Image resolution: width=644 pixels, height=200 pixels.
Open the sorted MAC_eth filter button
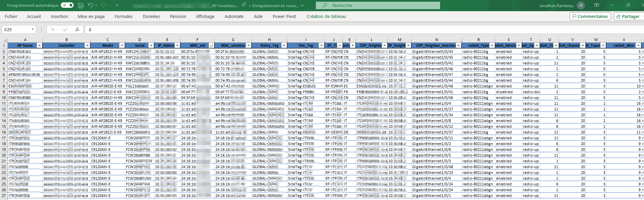(x=211, y=45)
